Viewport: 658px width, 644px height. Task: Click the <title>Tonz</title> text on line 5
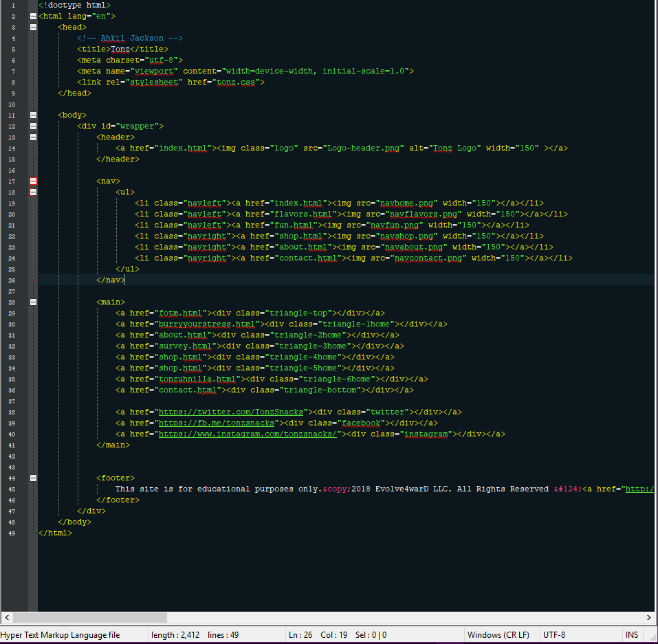tap(124, 49)
